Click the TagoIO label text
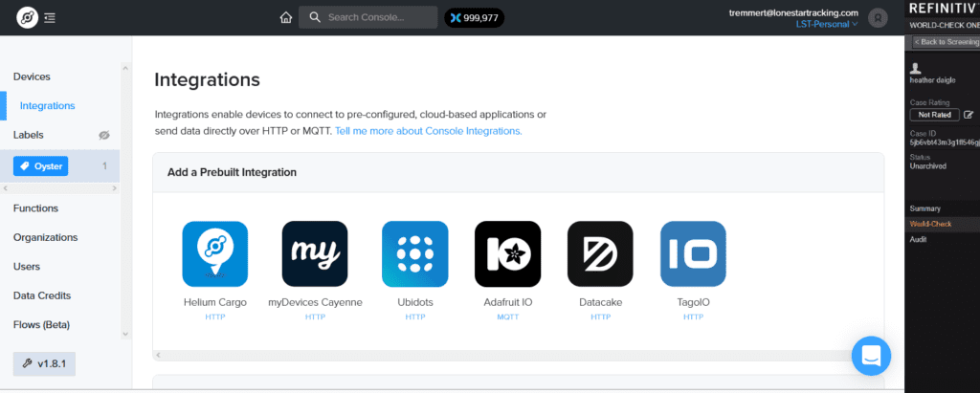This screenshot has height=393, width=980. pos(693,302)
